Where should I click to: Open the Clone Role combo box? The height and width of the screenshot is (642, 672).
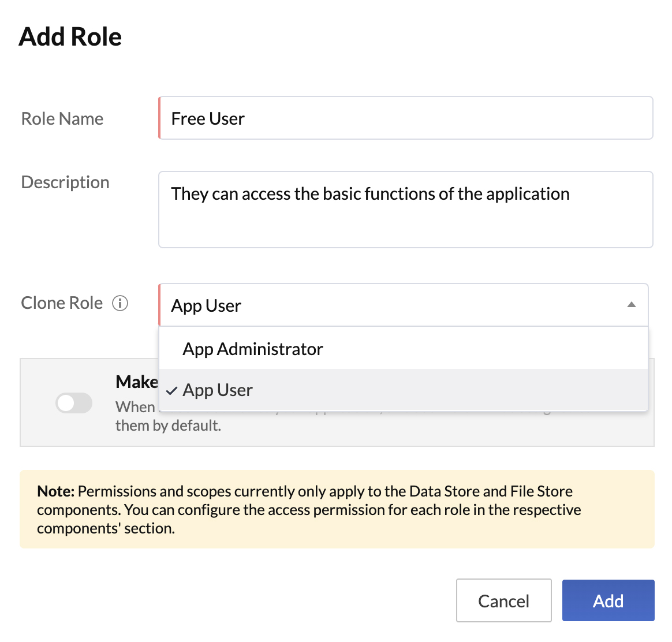coord(404,305)
